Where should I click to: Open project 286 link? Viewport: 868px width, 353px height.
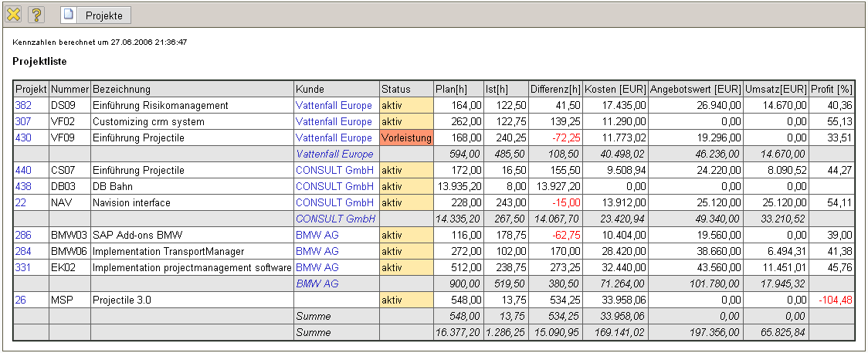[x=23, y=235]
